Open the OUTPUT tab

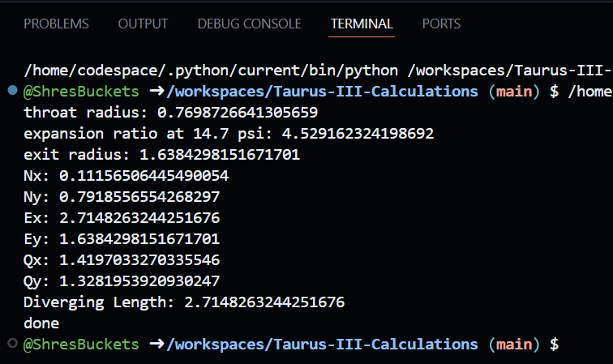143,24
